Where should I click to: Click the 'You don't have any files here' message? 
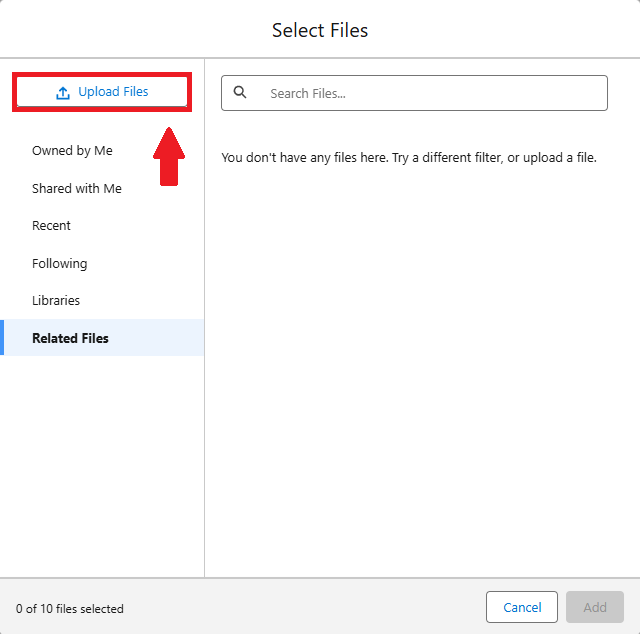(408, 157)
